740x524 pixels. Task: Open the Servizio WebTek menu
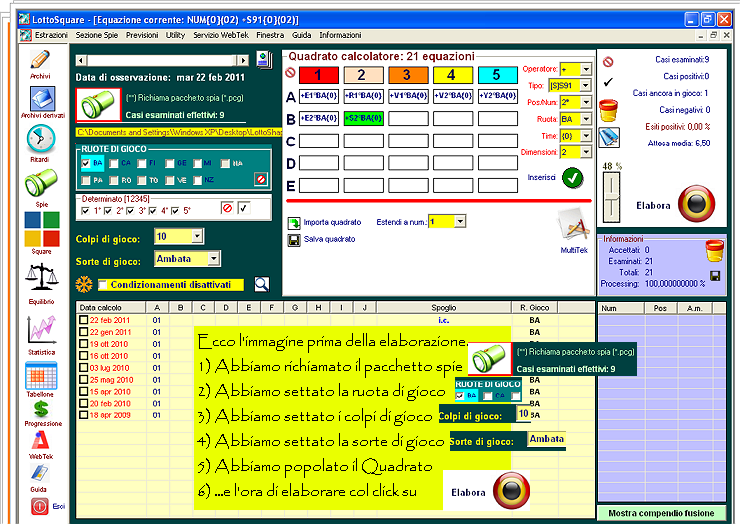coord(221,35)
